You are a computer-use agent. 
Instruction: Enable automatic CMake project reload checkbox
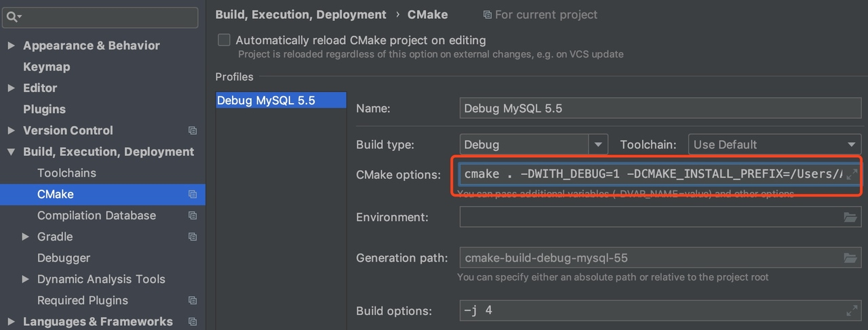pos(224,40)
